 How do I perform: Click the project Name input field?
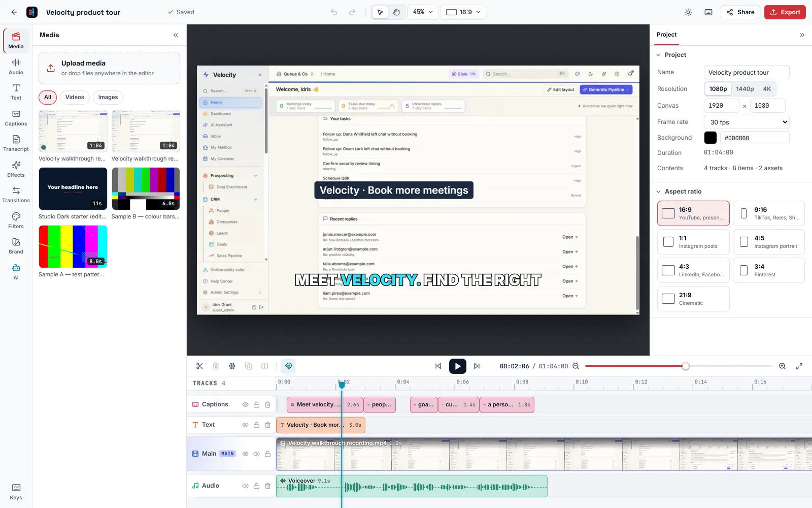(x=747, y=72)
